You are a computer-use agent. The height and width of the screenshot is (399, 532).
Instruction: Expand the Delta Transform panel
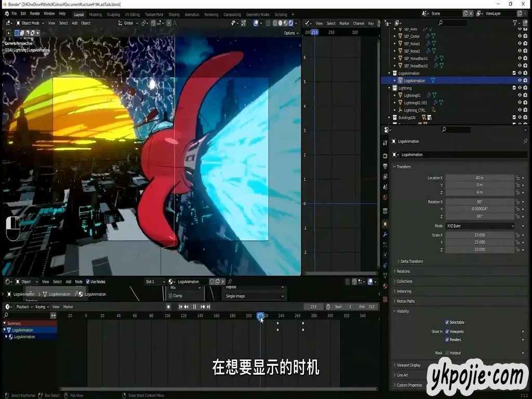(x=410, y=261)
